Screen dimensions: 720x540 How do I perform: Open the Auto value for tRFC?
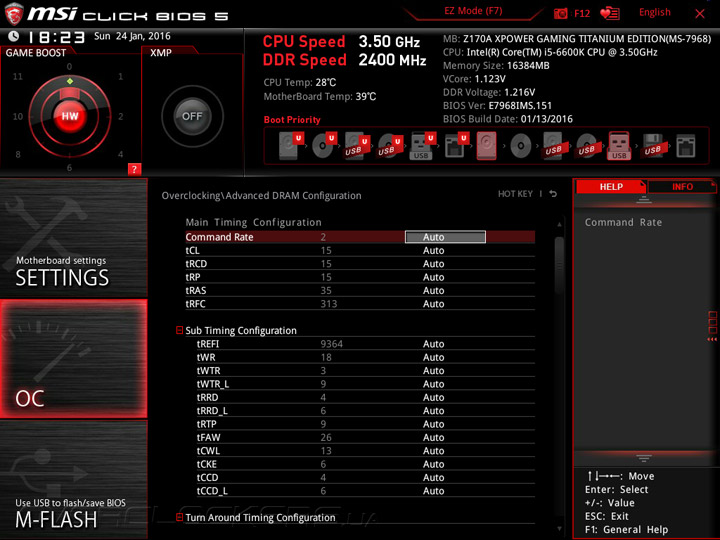point(433,304)
